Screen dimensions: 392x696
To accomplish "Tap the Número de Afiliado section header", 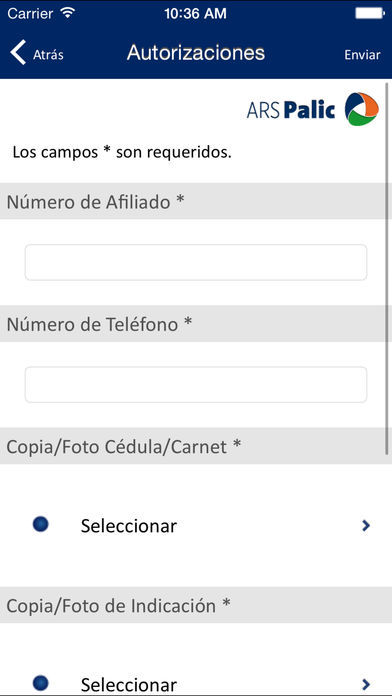I will pyautogui.click(x=196, y=201).
